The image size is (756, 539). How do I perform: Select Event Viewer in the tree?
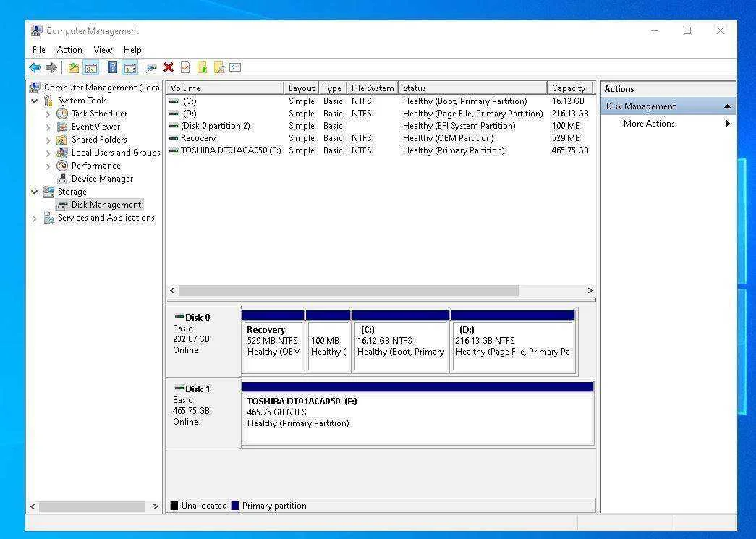click(x=95, y=127)
